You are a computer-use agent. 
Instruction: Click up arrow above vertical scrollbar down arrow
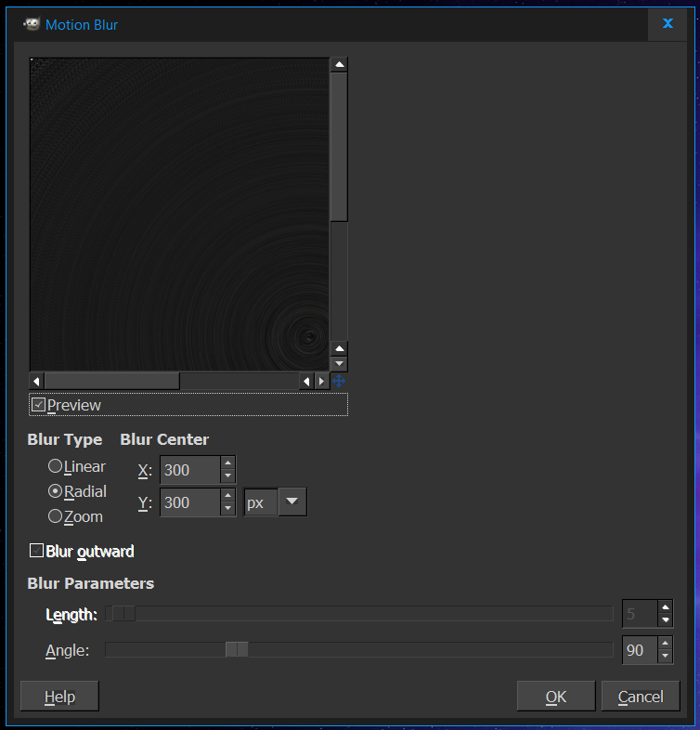(340, 348)
